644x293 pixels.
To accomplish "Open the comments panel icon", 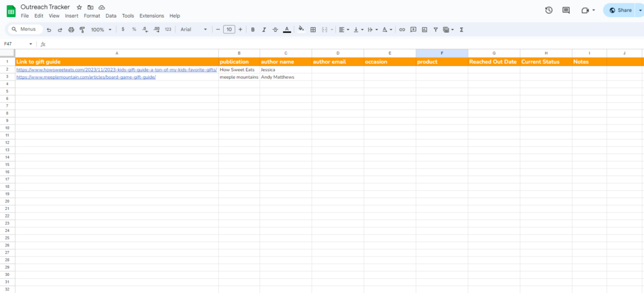I will [566, 10].
